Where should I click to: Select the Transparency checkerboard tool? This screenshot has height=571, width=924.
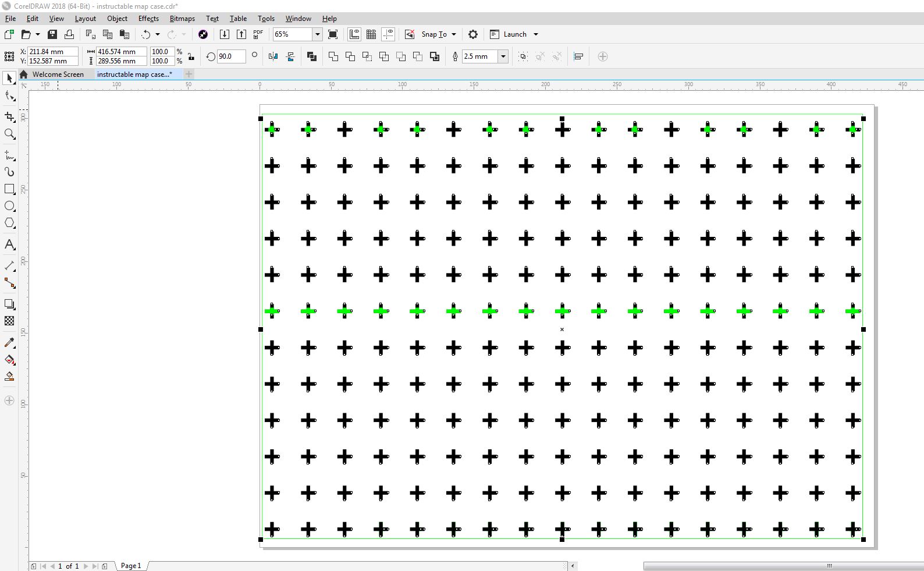tap(9, 321)
